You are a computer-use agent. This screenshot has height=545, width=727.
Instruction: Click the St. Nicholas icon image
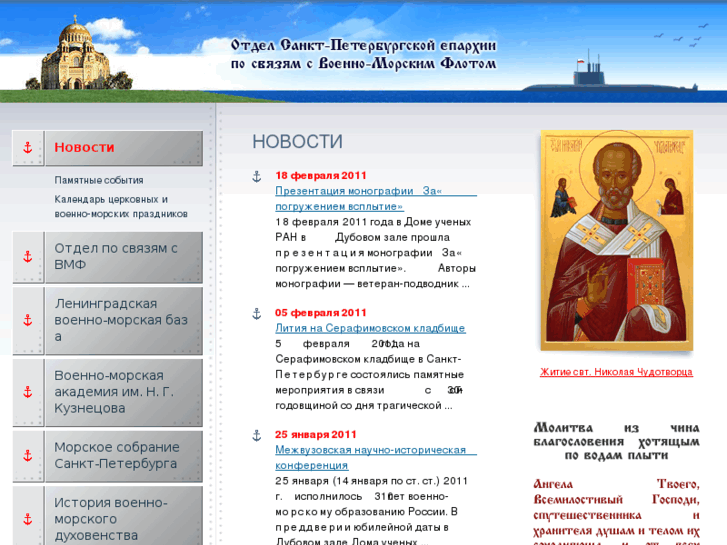tap(617, 240)
